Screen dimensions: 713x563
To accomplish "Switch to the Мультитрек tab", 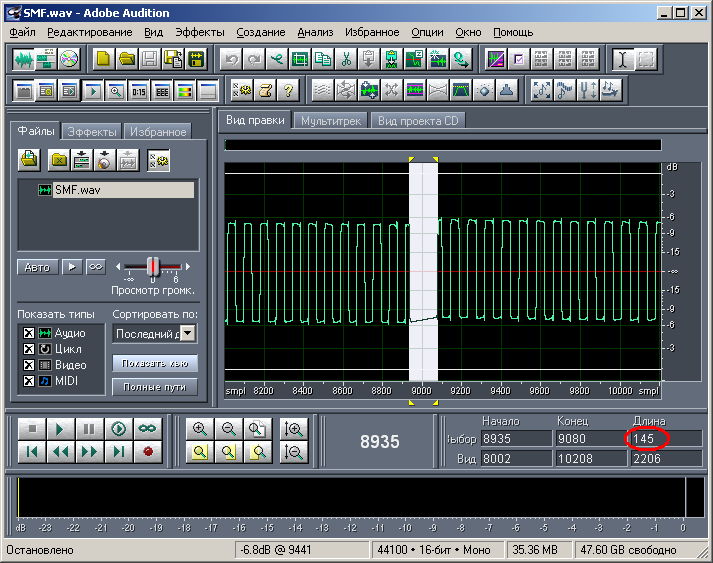I will coord(331,121).
